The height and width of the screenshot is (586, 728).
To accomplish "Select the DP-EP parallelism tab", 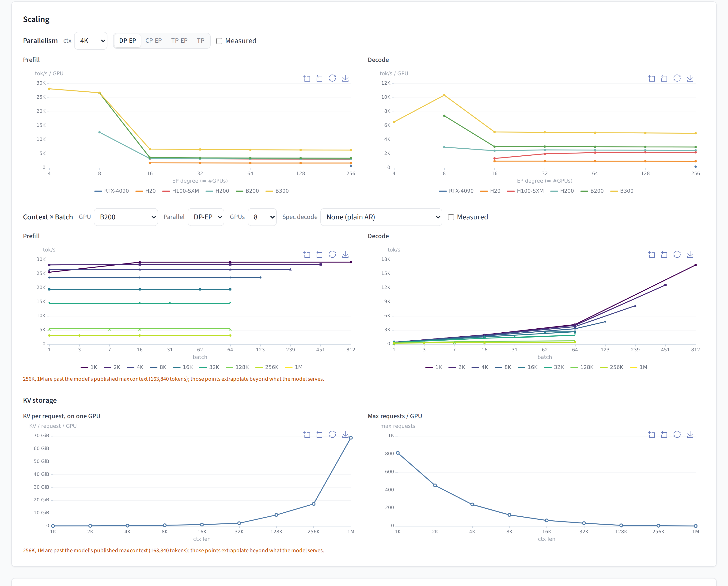I will tap(128, 41).
